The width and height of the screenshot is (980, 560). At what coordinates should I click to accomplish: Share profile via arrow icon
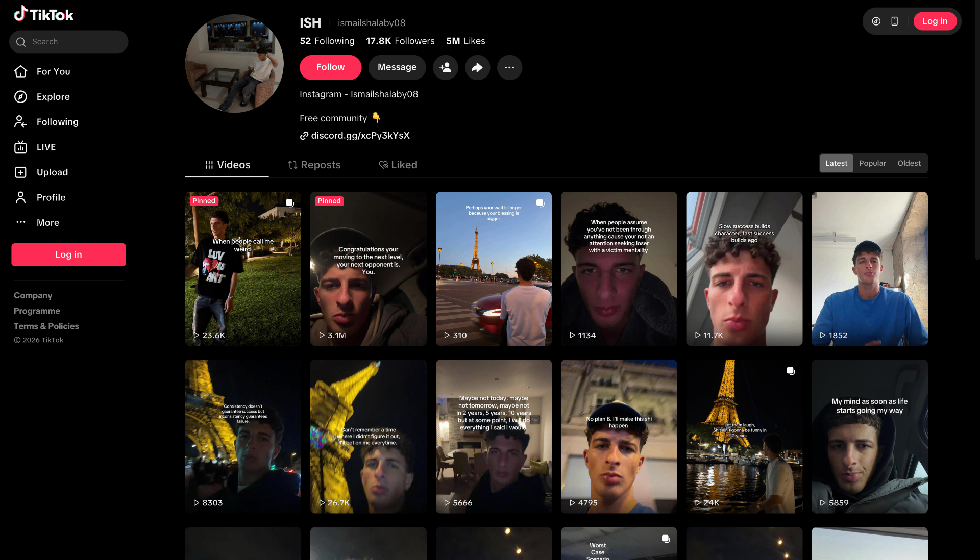pyautogui.click(x=477, y=67)
